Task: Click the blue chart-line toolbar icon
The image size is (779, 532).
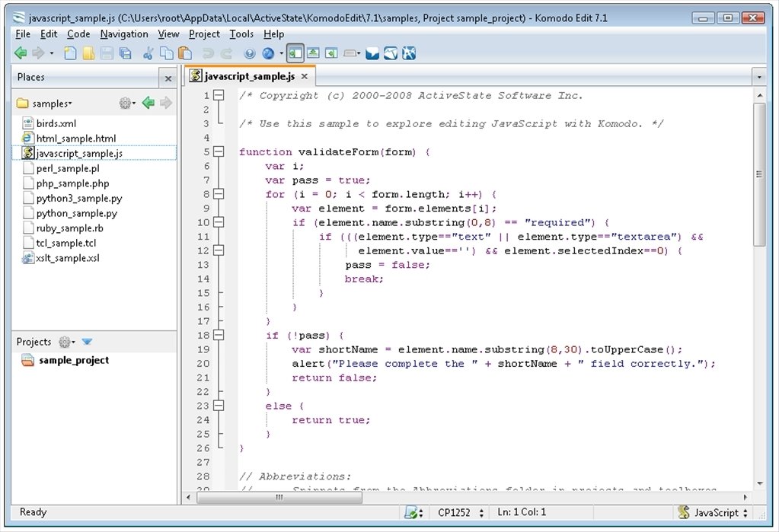Action: (391, 53)
